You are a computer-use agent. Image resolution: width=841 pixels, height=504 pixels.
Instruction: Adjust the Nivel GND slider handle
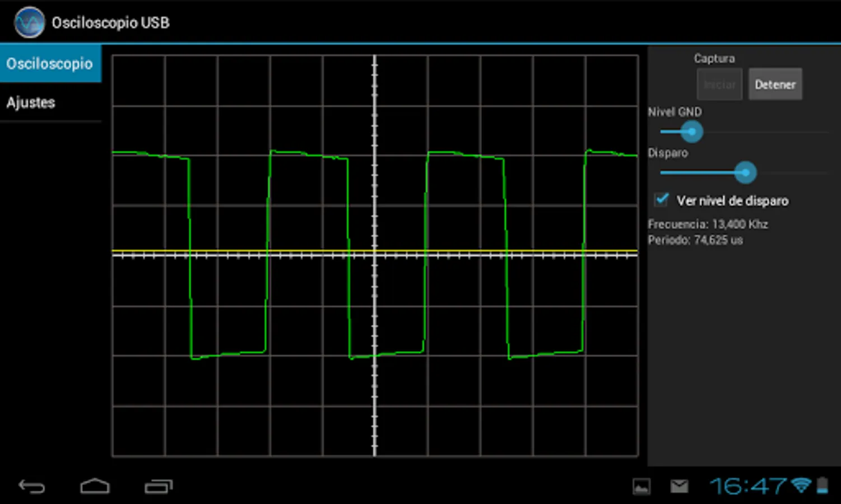pyautogui.click(x=692, y=132)
